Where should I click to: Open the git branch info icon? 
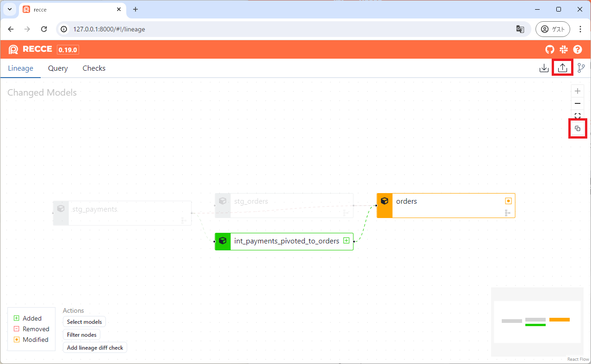(581, 68)
